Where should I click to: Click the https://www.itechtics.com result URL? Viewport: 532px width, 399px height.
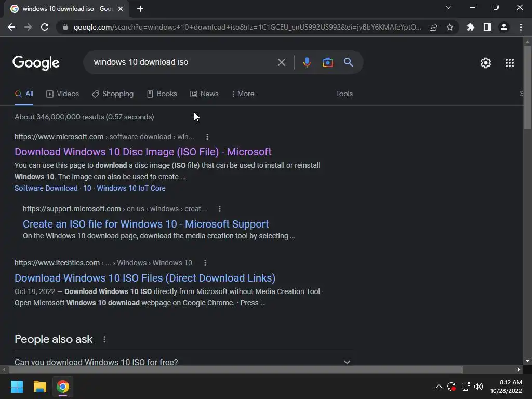(57, 263)
